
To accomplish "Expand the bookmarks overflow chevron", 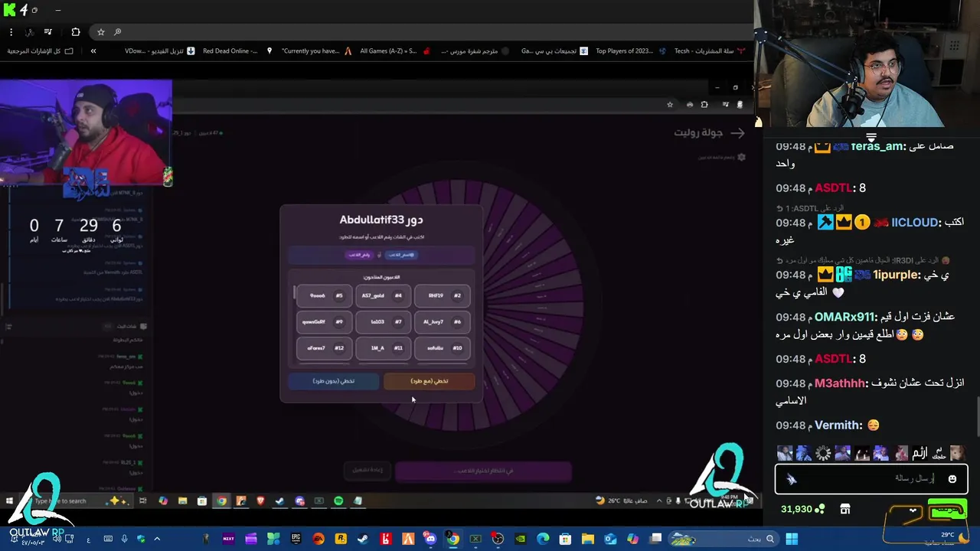I will [x=93, y=51].
